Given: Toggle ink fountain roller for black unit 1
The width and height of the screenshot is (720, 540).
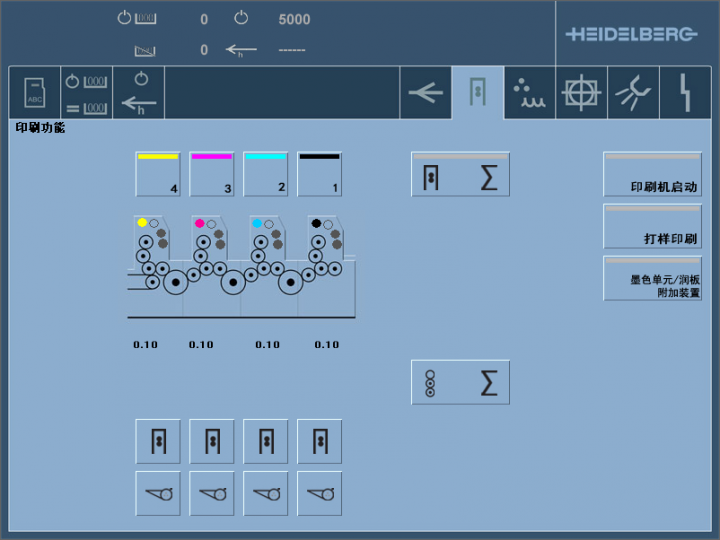Looking at the screenshot, I should click(x=320, y=494).
